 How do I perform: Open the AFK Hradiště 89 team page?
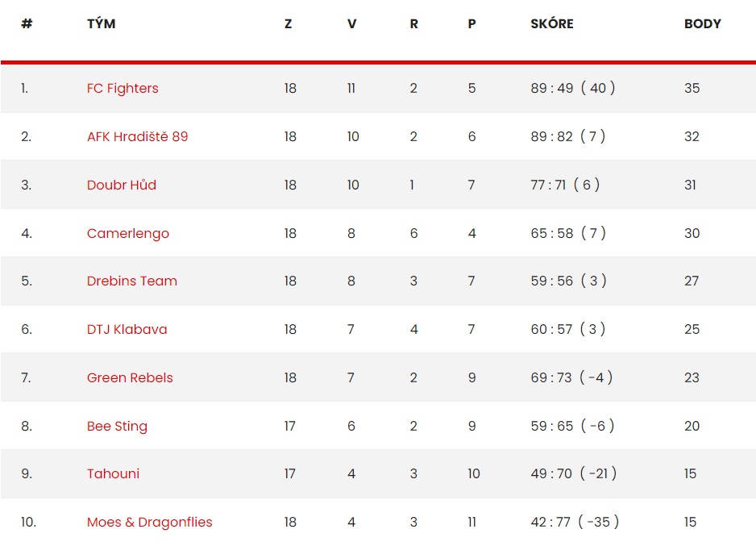pyautogui.click(x=137, y=136)
